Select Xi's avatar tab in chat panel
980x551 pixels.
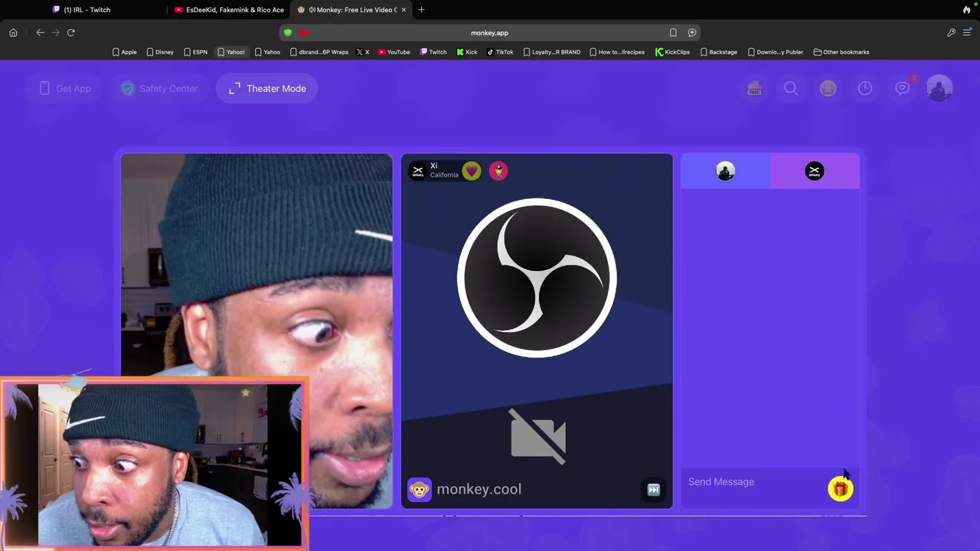(x=815, y=171)
